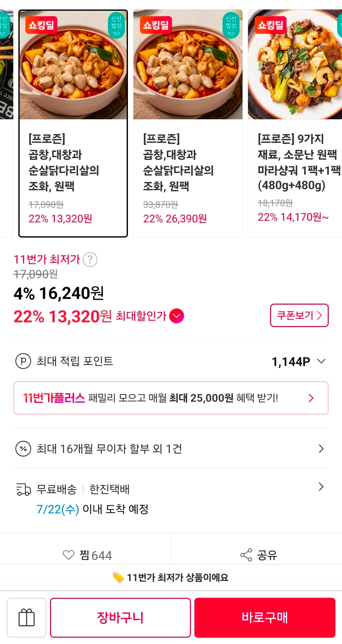Open the 11번가플러스 패밀리 benefit banner
The image size is (342, 644).
(x=171, y=398)
